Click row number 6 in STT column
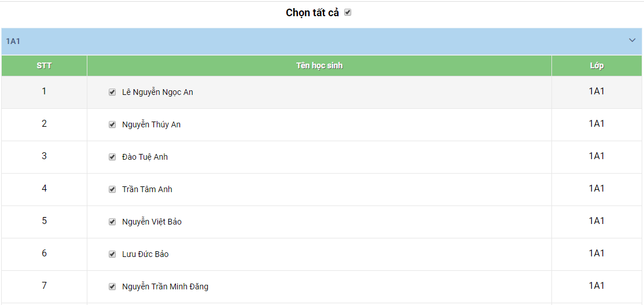Viewport: 644px width, 305px height. (44, 253)
